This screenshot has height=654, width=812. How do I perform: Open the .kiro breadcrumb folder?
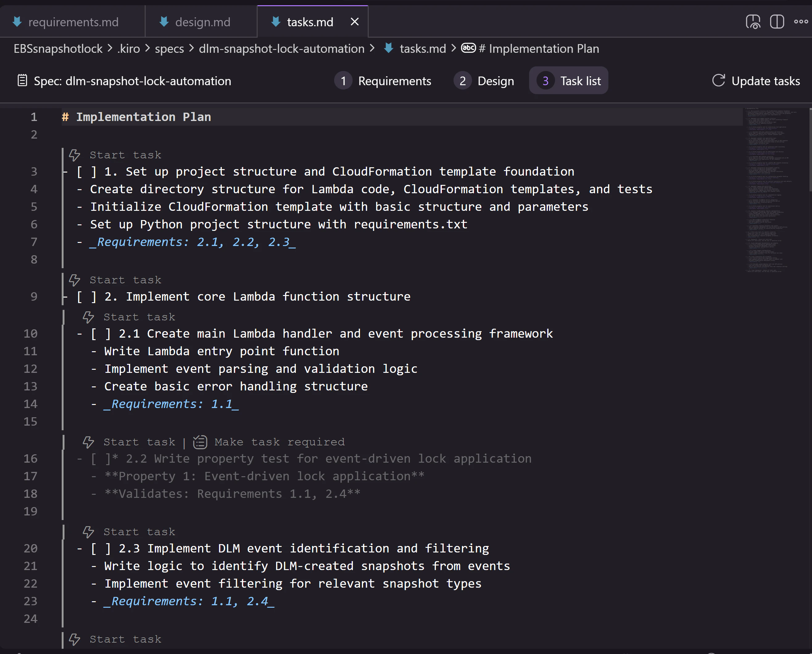point(128,48)
